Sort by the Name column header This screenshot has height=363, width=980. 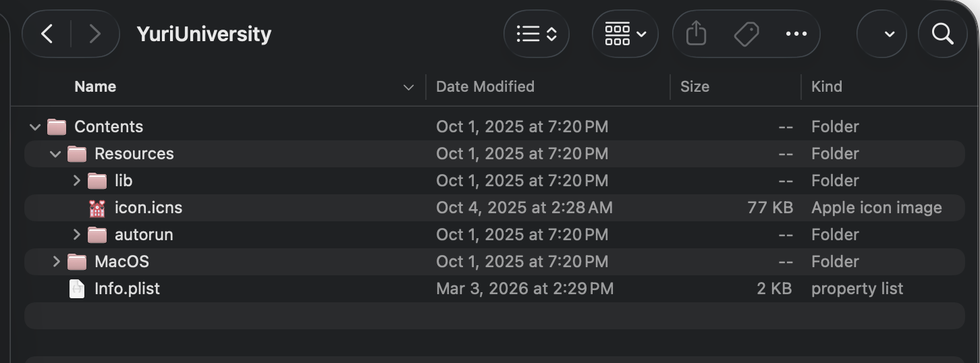(95, 86)
